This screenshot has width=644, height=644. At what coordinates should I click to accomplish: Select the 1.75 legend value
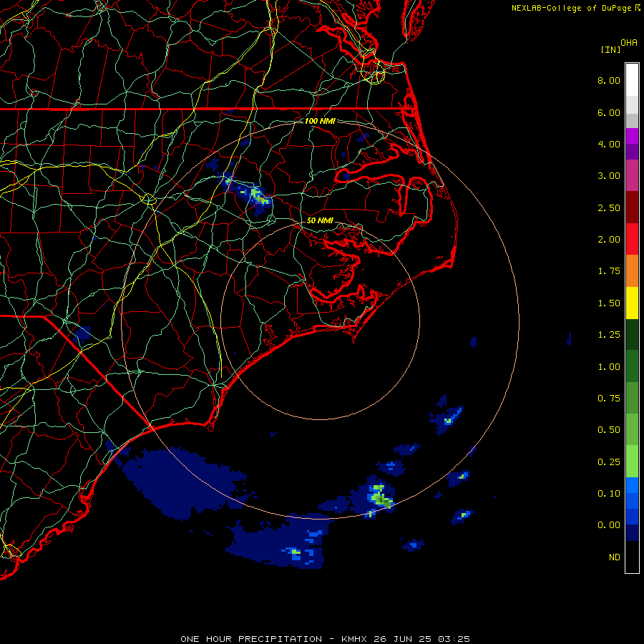pos(609,271)
